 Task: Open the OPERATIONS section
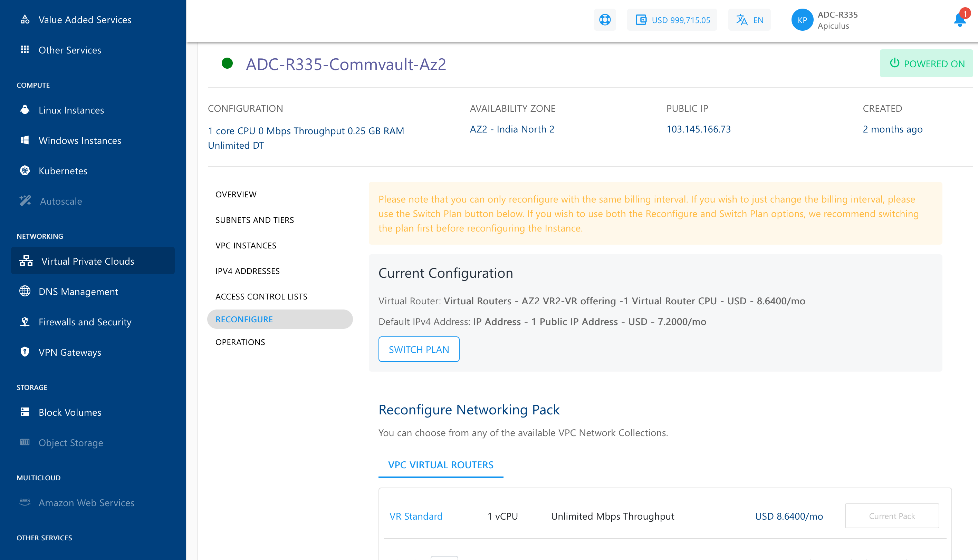pyautogui.click(x=240, y=342)
